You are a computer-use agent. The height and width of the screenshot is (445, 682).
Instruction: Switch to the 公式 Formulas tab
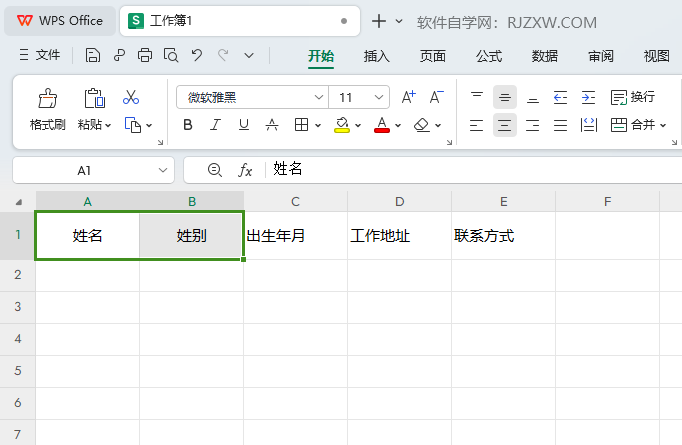[x=488, y=56]
